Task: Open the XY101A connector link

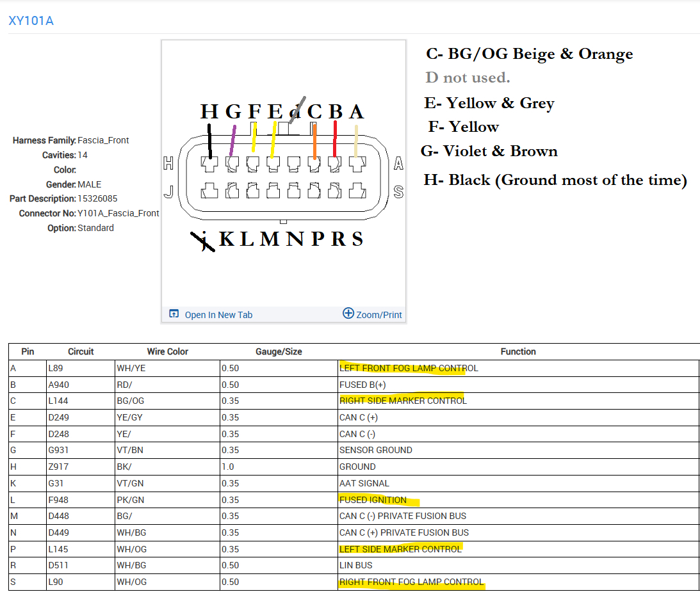Action: click(31, 21)
